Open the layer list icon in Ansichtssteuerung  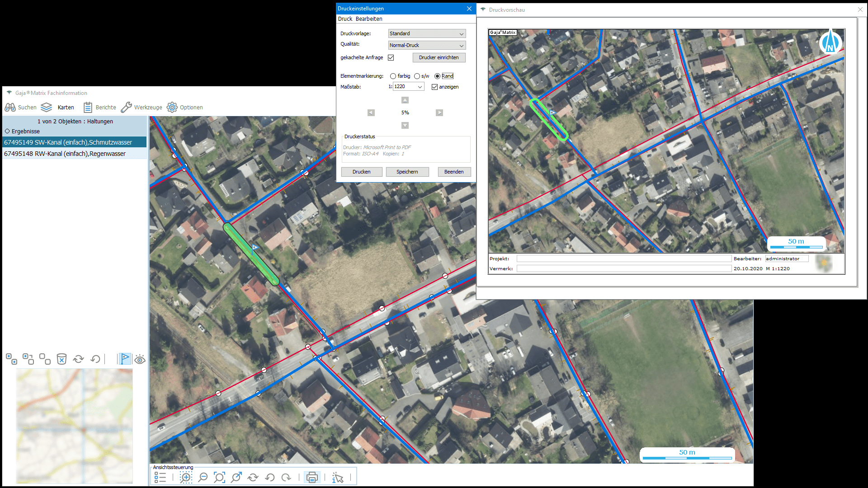(x=160, y=478)
